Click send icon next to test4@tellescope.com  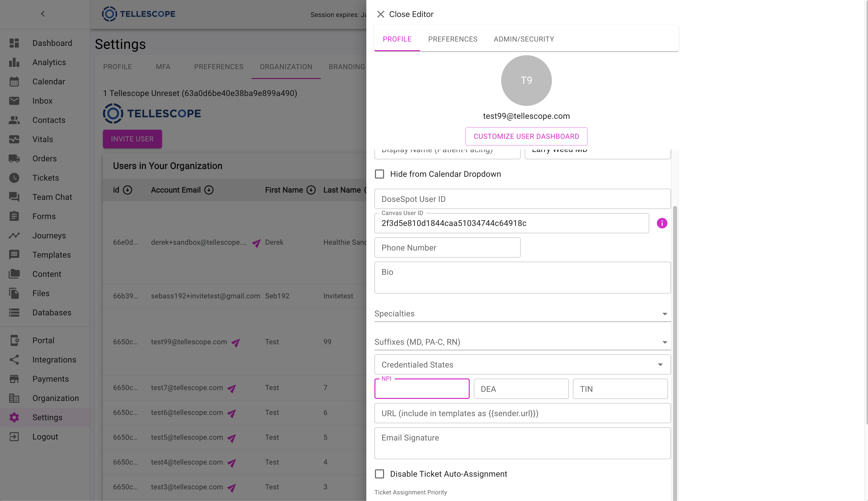click(x=231, y=463)
